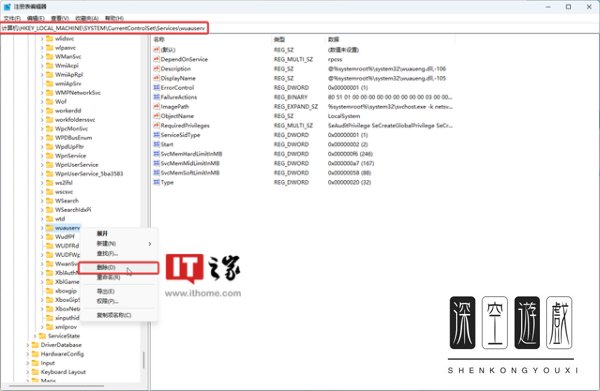
Task: Click the SvcMemSoftLimitInMB value icon
Action: (x=156, y=173)
